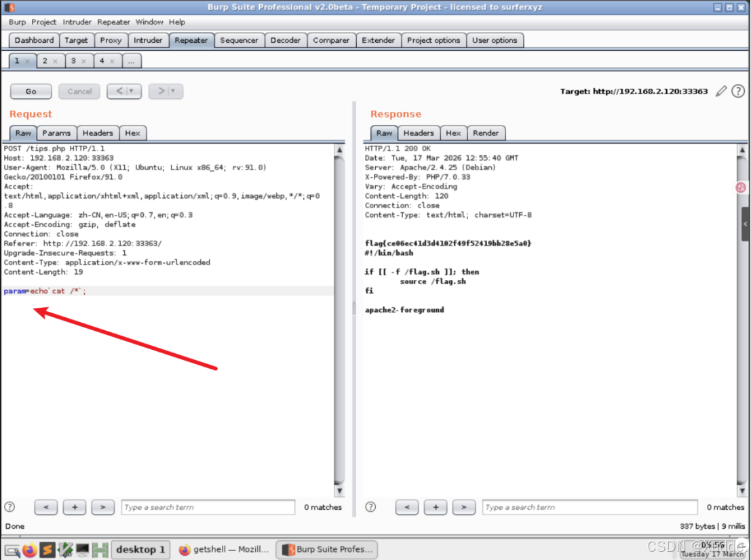Click the pencil icon to edit target

(721, 91)
